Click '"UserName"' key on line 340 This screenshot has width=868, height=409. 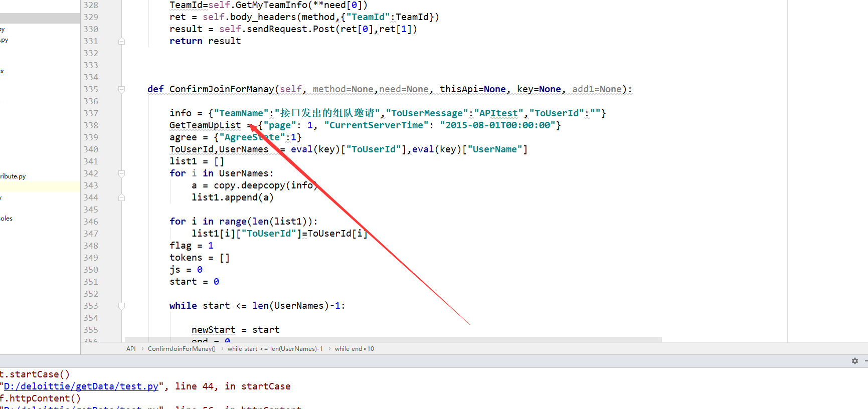point(495,149)
